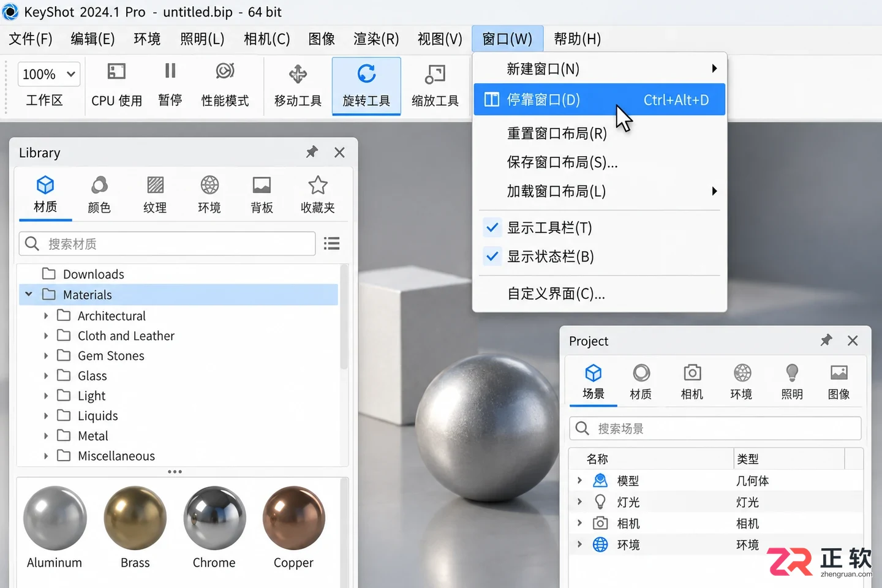This screenshot has height=588, width=882.
Task: Pin the Library panel
Action: [312, 152]
